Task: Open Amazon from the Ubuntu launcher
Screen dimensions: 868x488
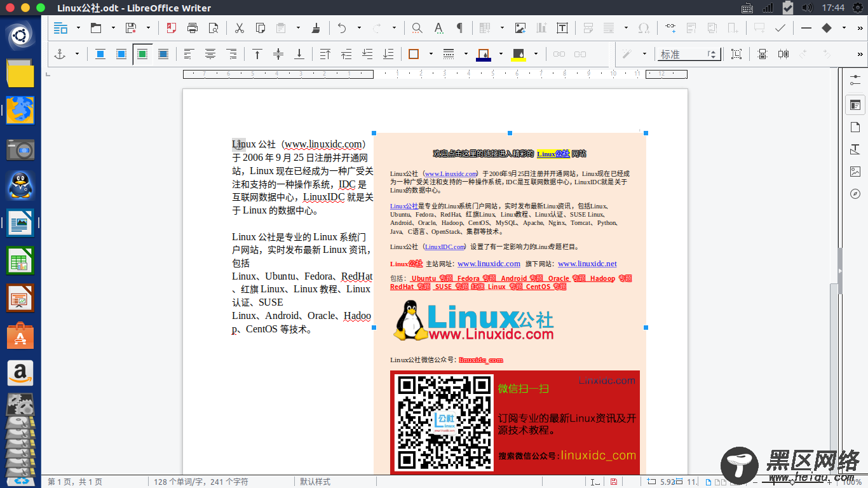Action: (20, 372)
